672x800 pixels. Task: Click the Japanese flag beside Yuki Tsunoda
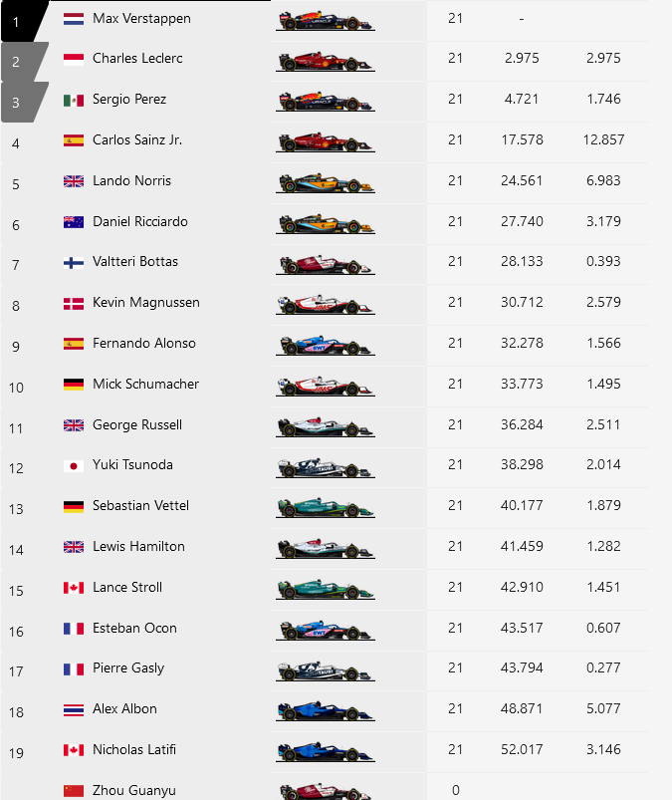73,465
